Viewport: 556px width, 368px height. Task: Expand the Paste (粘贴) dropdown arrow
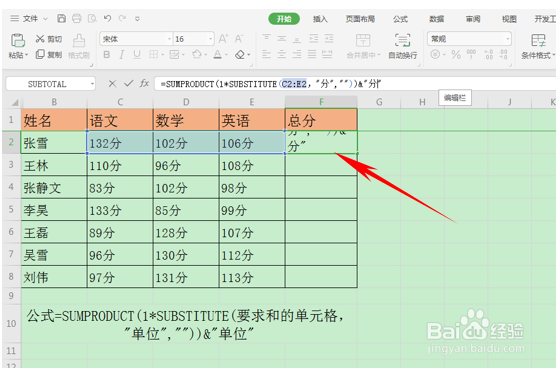[x=26, y=55]
